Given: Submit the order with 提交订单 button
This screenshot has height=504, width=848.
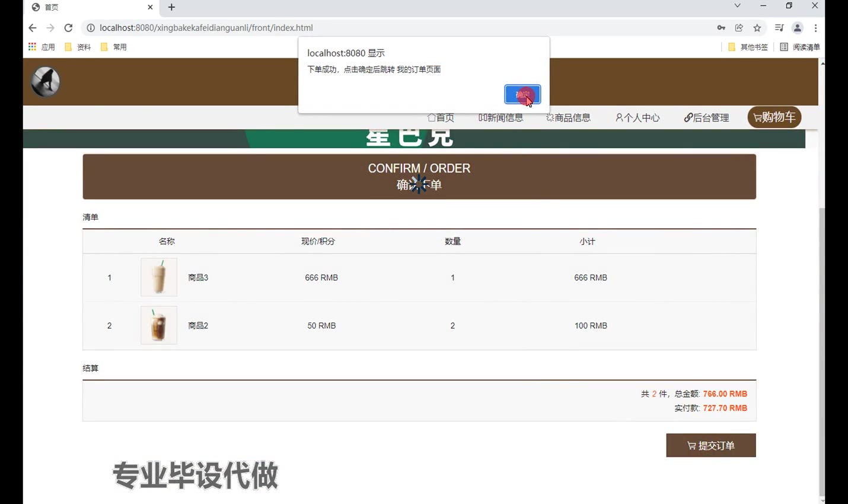Looking at the screenshot, I should pos(711,445).
